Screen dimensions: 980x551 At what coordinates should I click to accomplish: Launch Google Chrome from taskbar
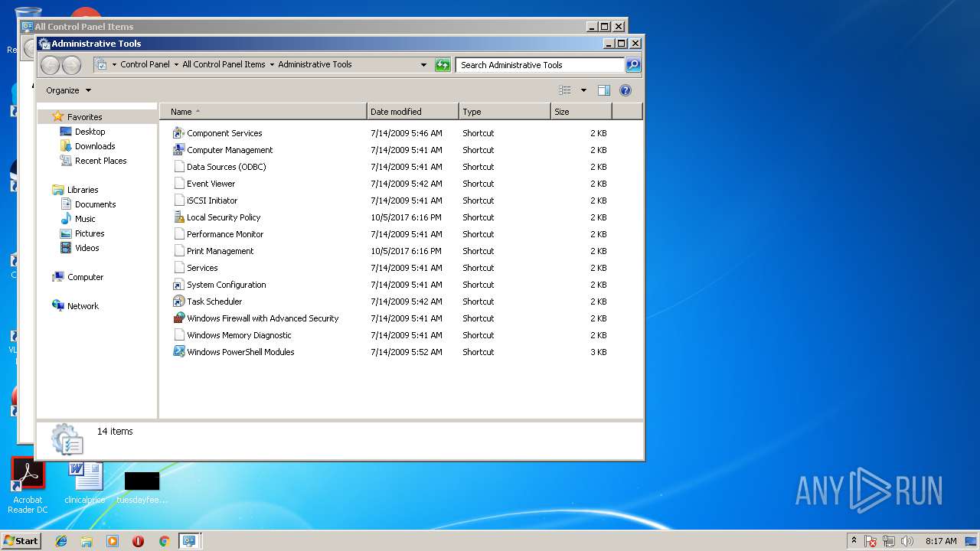[164, 541]
